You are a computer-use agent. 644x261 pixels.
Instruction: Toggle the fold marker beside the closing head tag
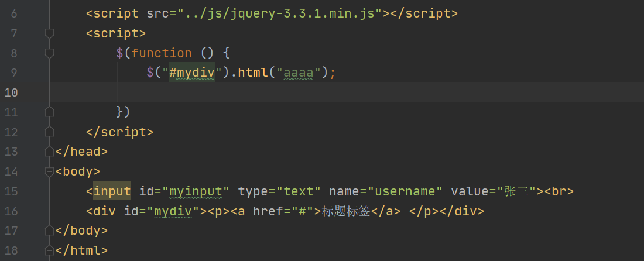(49, 152)
